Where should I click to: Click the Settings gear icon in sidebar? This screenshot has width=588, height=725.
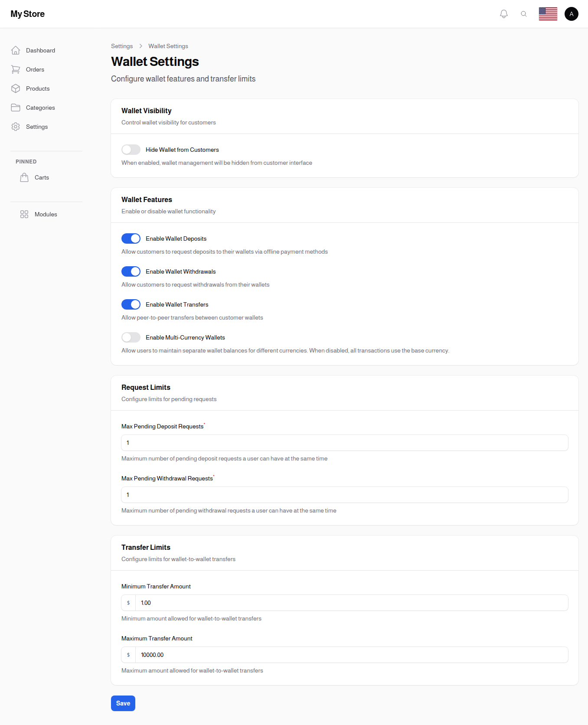16,127
